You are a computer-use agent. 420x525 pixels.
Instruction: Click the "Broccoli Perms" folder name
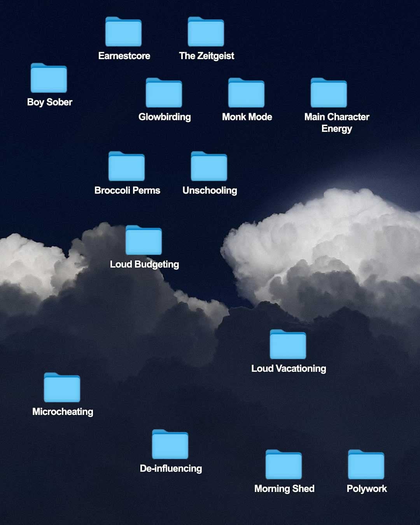click(x=127, y=190)
